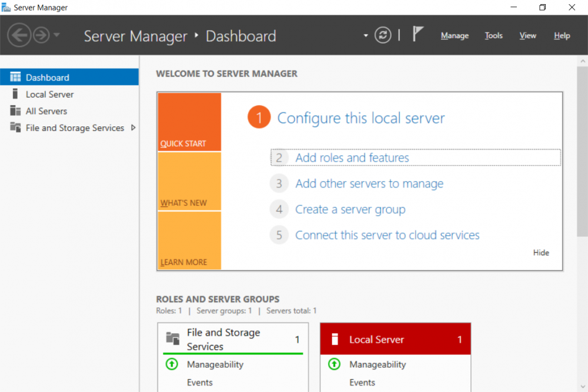This screenshot has height=392, width=588.
Task: Close the Server Manager window
Action: point(572,7)
